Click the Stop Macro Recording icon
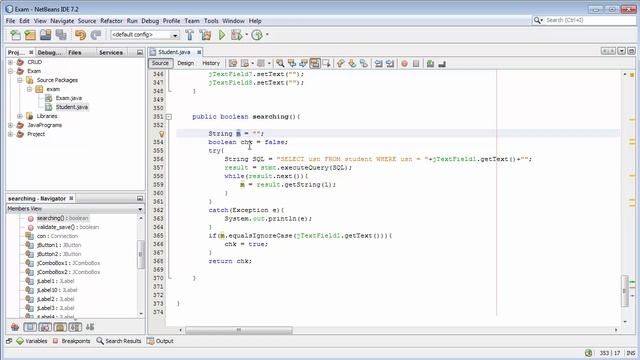This screenshot has height=360, width=640. [x=416, y=63]
